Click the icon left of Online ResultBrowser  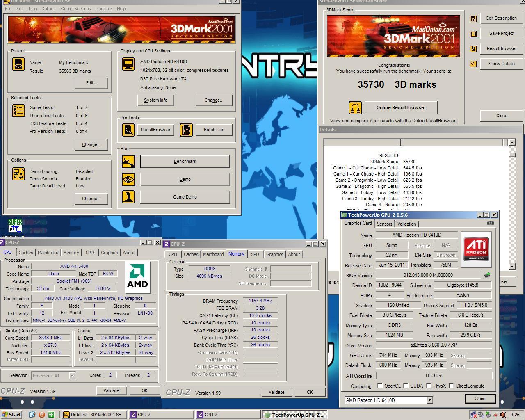(355, 108)
